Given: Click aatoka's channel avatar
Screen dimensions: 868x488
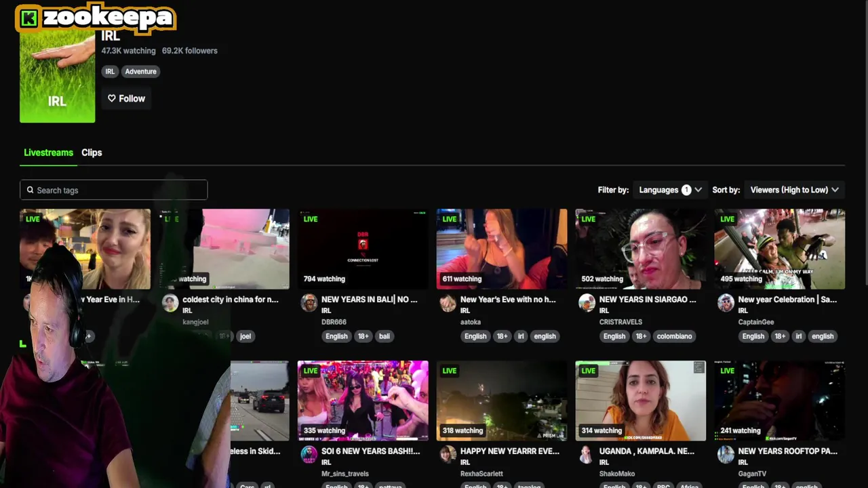Looking at the screenshot, I should (x=448, y=303).
